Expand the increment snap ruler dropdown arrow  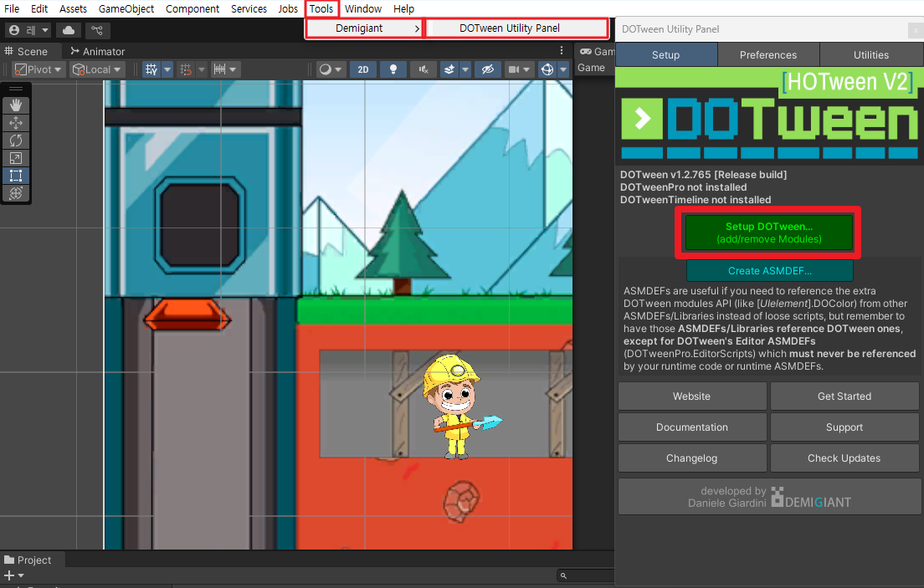(x=234, y=69)
